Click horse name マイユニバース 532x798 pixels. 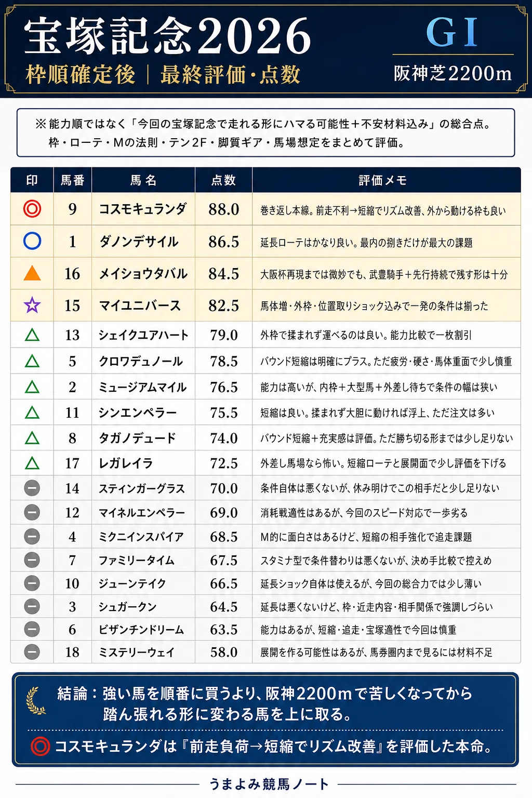coord(140,305)
